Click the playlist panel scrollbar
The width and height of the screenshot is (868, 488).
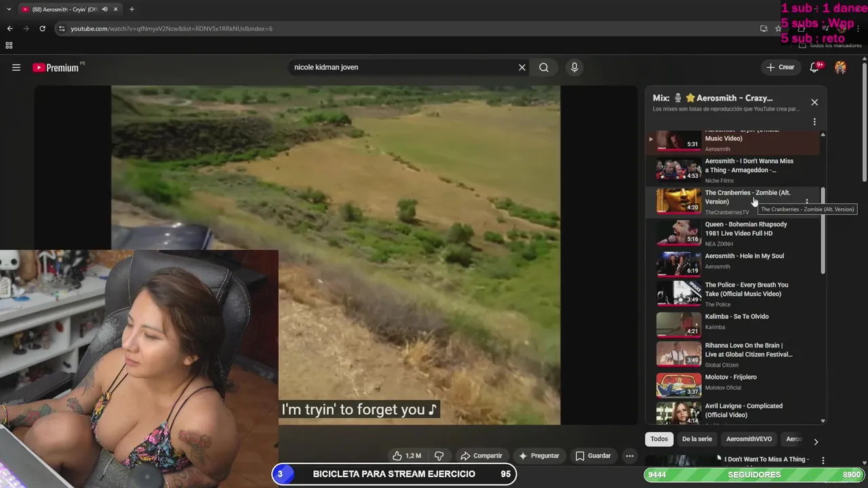pyautogui.click(x=823, y=230)
